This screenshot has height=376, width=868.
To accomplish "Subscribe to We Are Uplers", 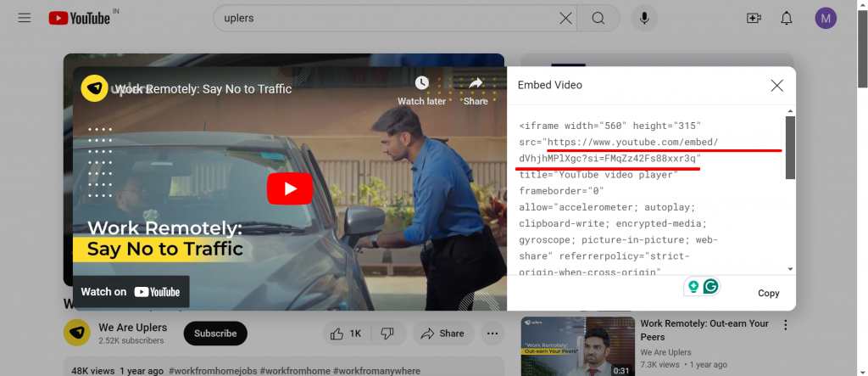I will [215, 334].
